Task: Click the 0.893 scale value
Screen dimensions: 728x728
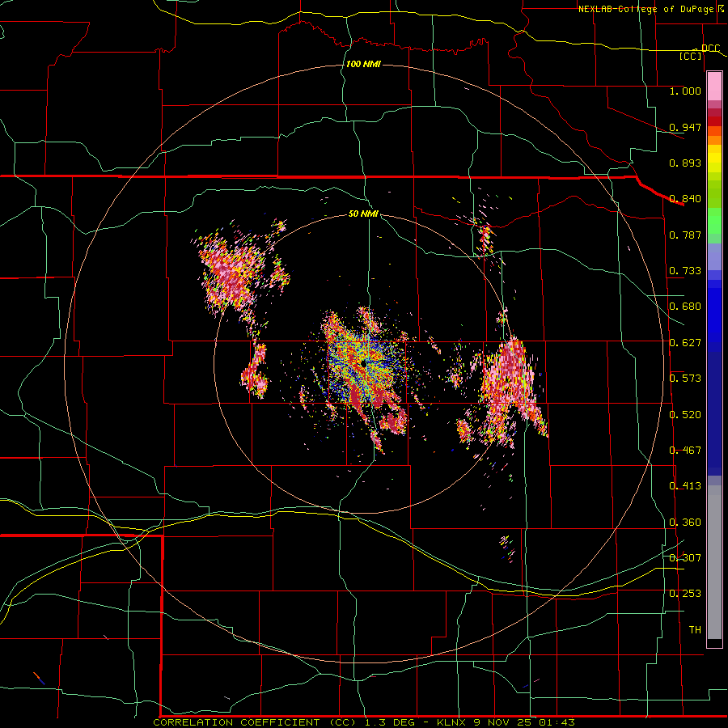Action: coord(685,163)
